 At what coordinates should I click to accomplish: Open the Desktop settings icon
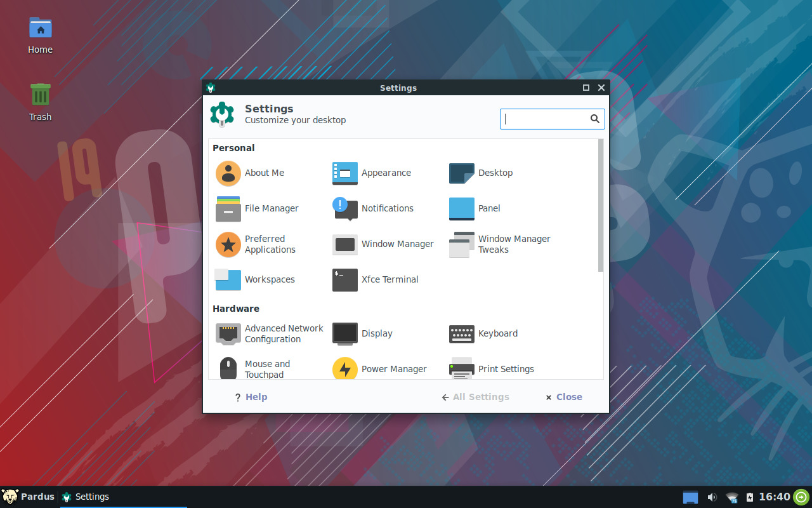click(495, 173)
